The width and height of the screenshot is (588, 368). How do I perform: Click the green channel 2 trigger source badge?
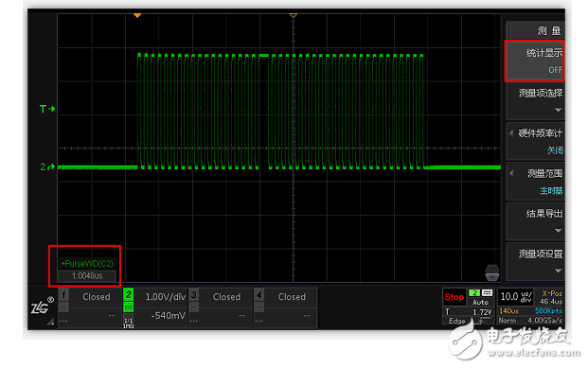click(x=474, y=292)
